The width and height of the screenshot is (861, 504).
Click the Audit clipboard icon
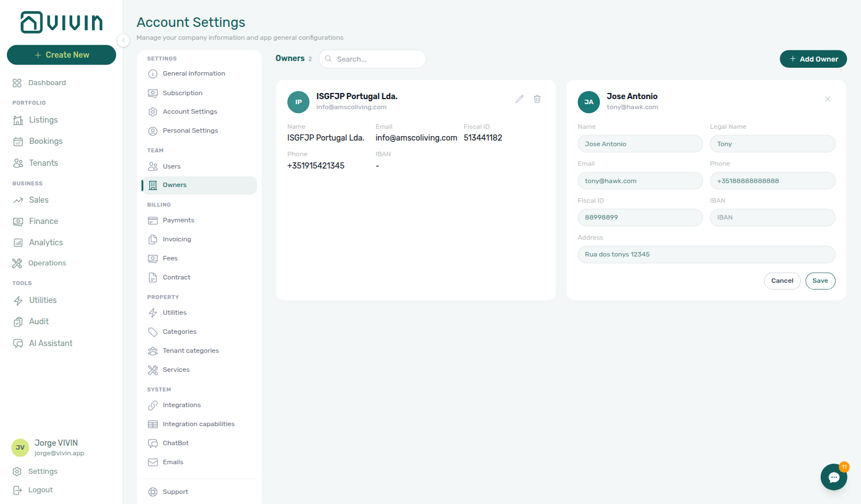coord(18,321)
